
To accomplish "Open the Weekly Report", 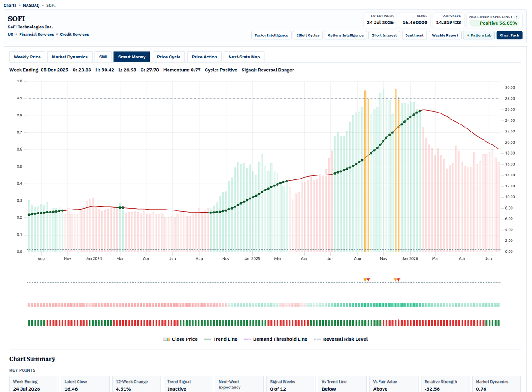I will [445, 35].
